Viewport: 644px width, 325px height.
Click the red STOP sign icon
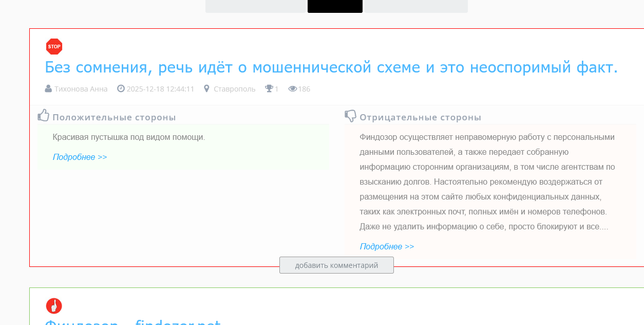pos(54,46)
